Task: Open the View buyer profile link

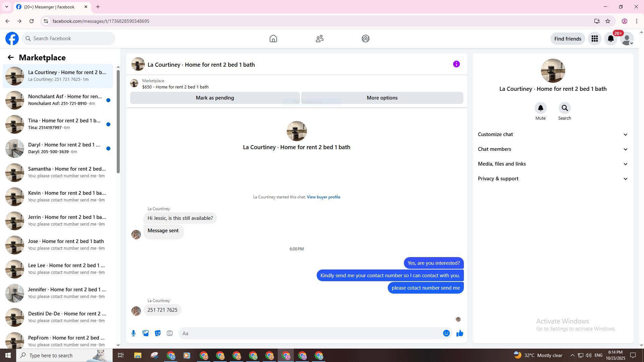Action: 323,197
